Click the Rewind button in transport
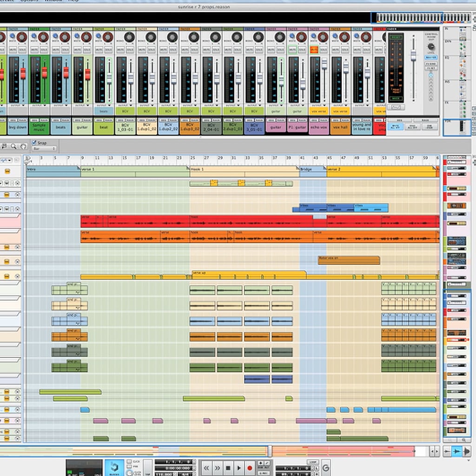Viewport: 476px width, 476px height. [x=206, y=468]
